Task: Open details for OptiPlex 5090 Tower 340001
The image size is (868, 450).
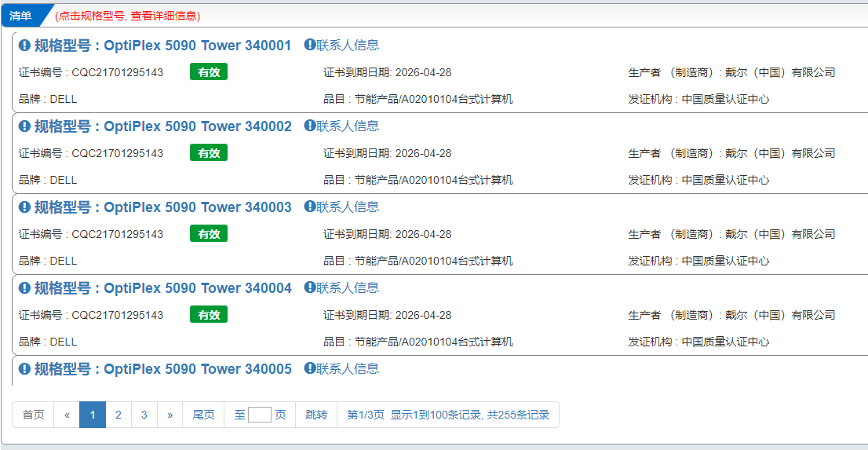Action: pyautogui.click(x=162, y=46)
